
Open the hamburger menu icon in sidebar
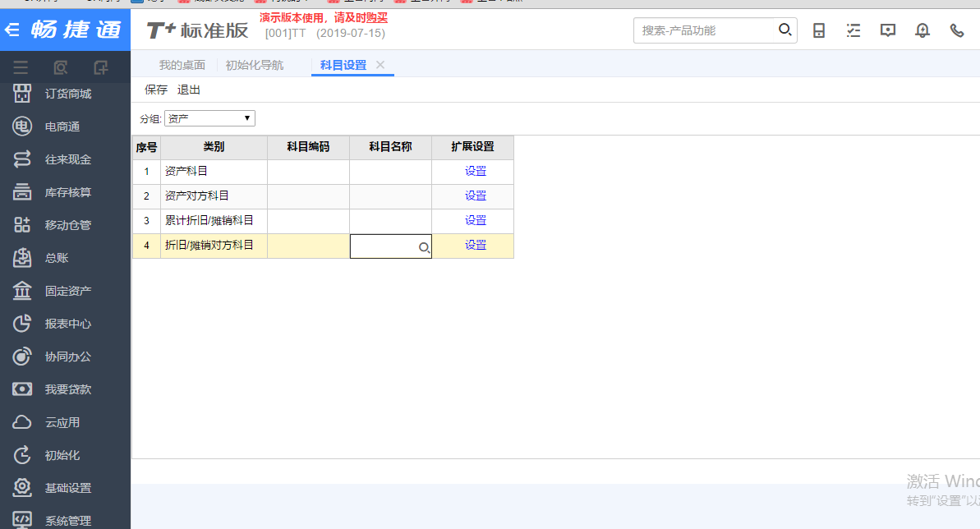(x=21, y=67)
